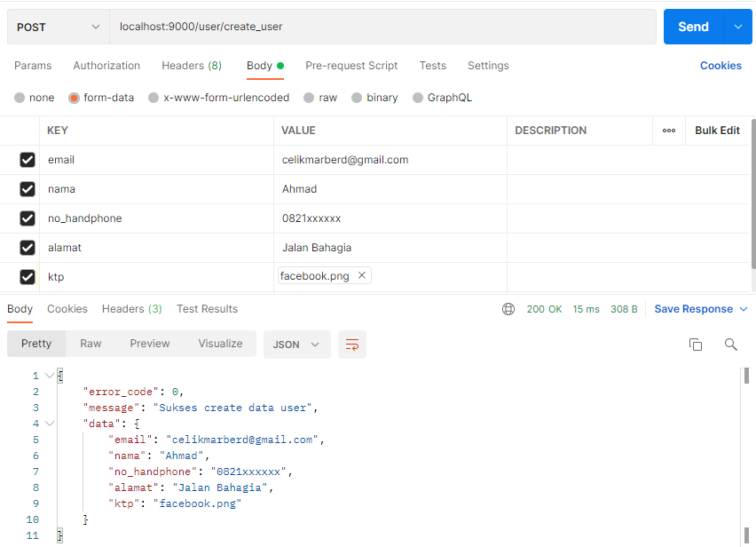Select x-www-form-urlencoded radio option
The height and width of the screenshot is (547, 756).
[154, 98]
